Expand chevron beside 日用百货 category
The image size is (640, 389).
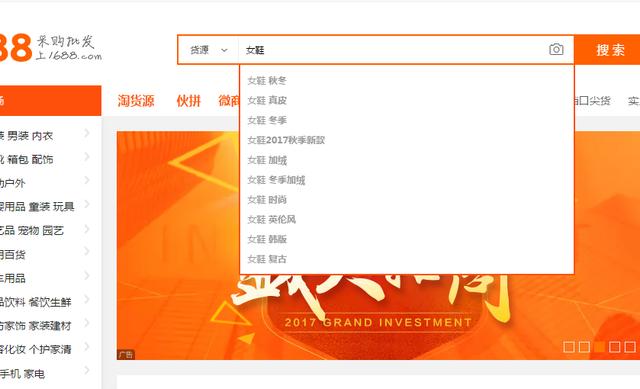[x=87, y=252]
